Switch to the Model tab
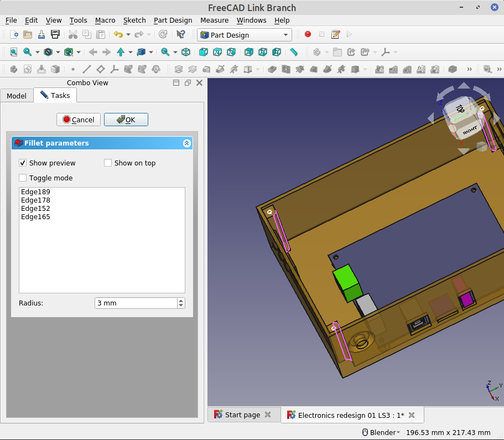Image resolution: width=504 pixels, height=440 pixels. [17, 96]
